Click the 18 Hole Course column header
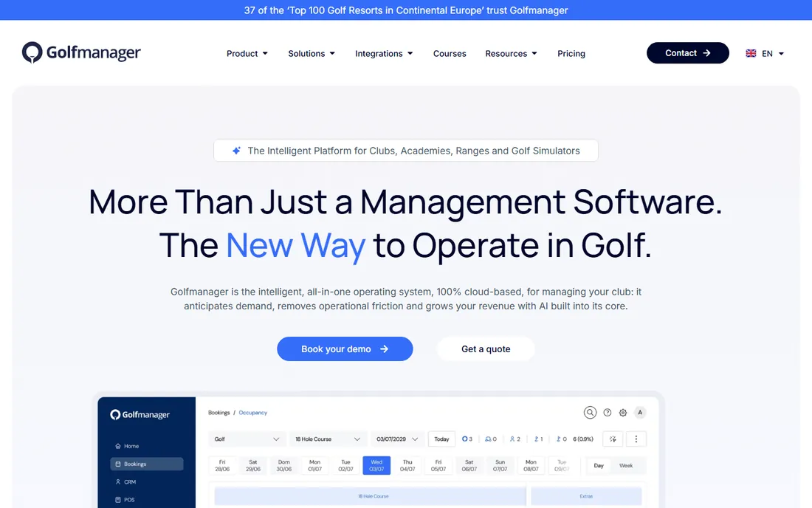Screen dimensions: 812x508 click(371, 496)
